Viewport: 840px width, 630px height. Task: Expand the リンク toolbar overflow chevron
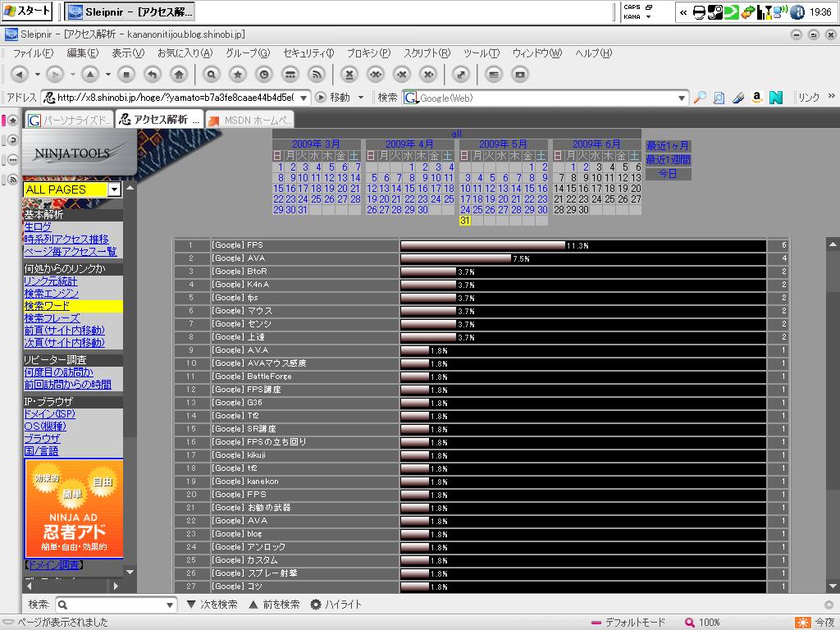832,96
